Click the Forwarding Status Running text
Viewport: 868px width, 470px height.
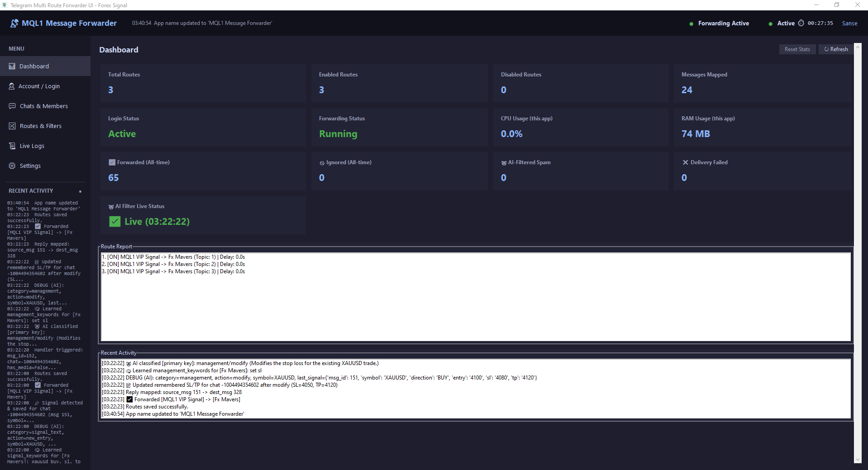[338, 134]
